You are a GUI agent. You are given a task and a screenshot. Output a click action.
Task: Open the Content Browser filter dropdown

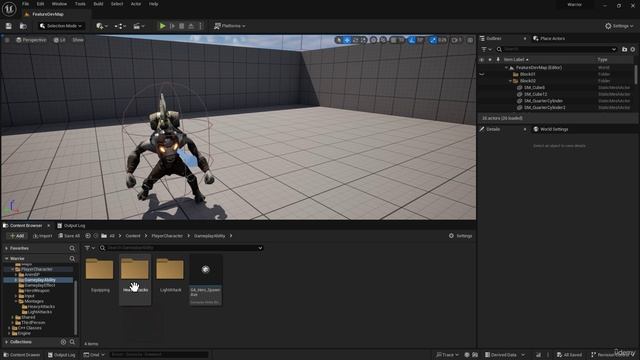89,248
